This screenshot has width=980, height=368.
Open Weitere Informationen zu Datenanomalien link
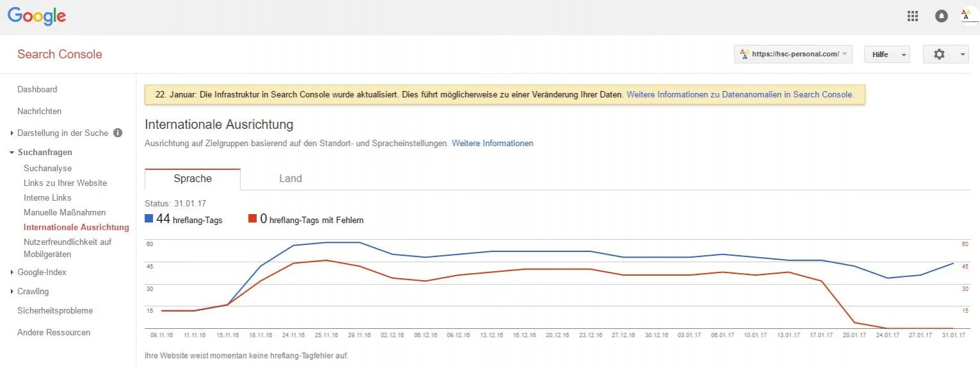coord(740,94)
